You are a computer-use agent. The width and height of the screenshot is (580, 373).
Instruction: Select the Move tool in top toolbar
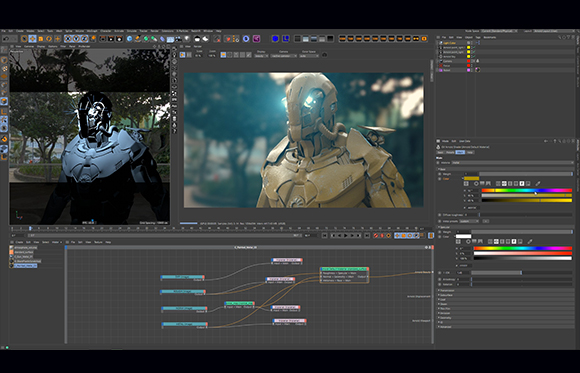coord(32,38)
